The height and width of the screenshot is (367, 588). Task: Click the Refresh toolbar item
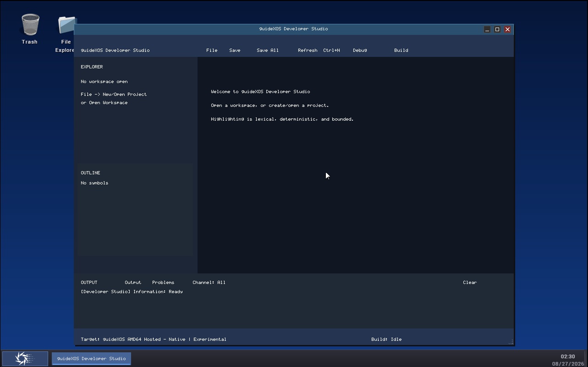click(x=308, y=50)
